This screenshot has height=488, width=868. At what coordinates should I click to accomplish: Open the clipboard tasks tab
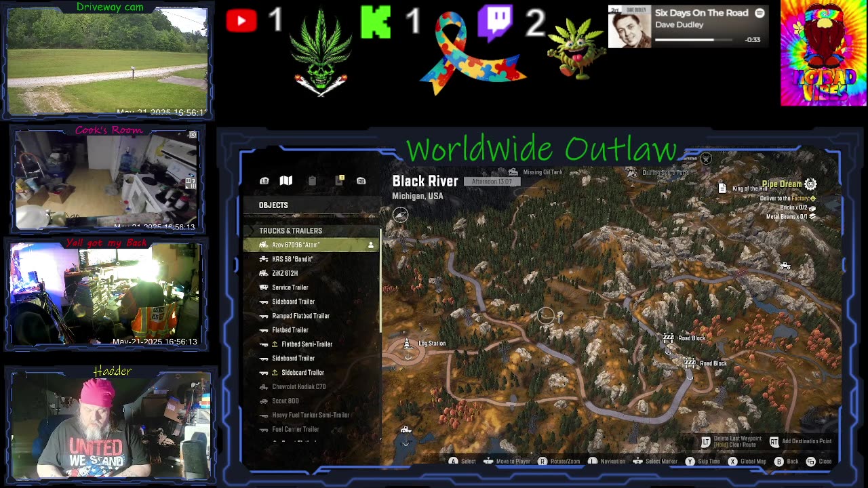tap(312, 180)
